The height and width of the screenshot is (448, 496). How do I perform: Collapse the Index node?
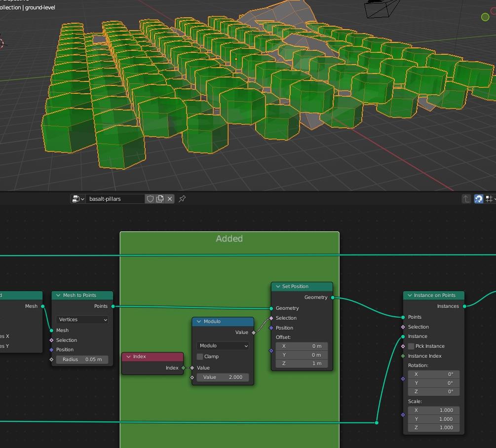pyautogui.click(x=128, y=357)
